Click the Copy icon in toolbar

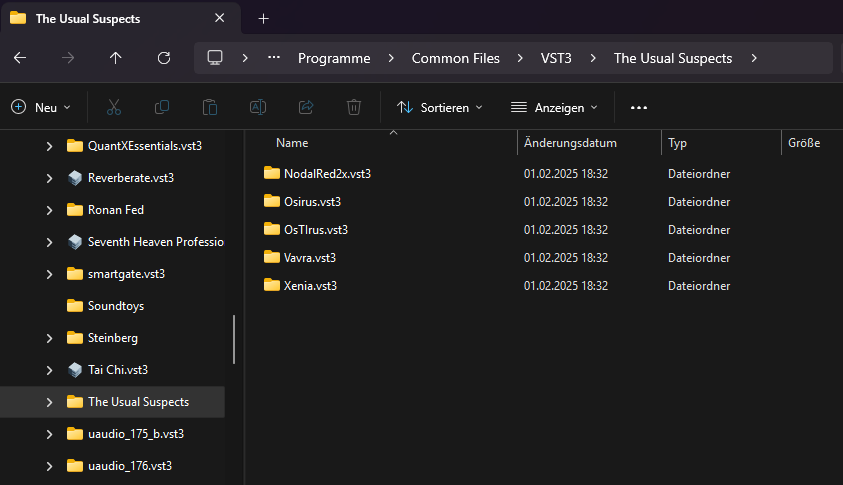pos(162,107)
